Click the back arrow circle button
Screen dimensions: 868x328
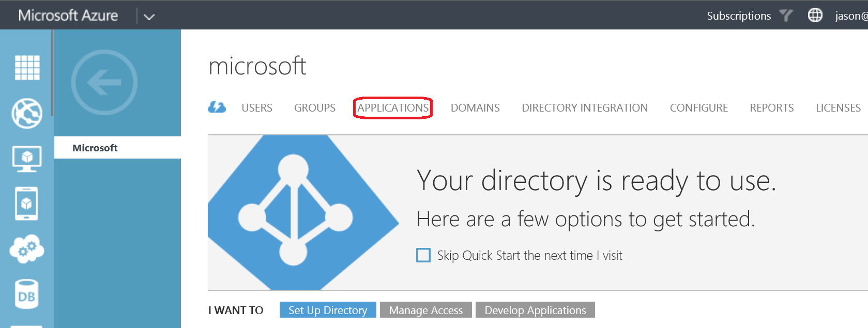click(104, 82)
